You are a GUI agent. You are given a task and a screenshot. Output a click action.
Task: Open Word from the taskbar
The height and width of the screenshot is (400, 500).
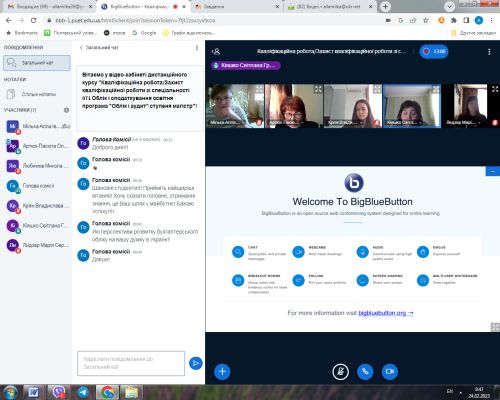tap(34, 392)
